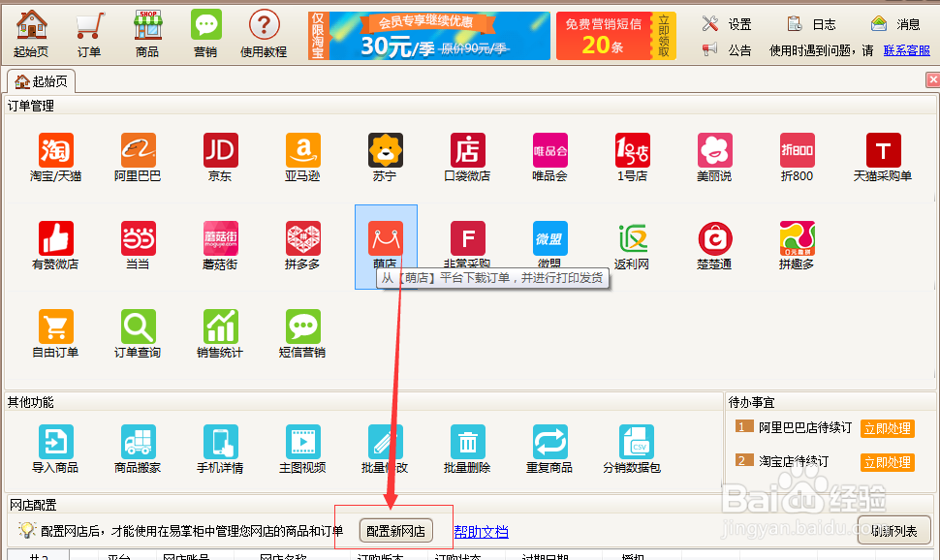
Task: Open 苏宁 order management
Action: (385, 158)
